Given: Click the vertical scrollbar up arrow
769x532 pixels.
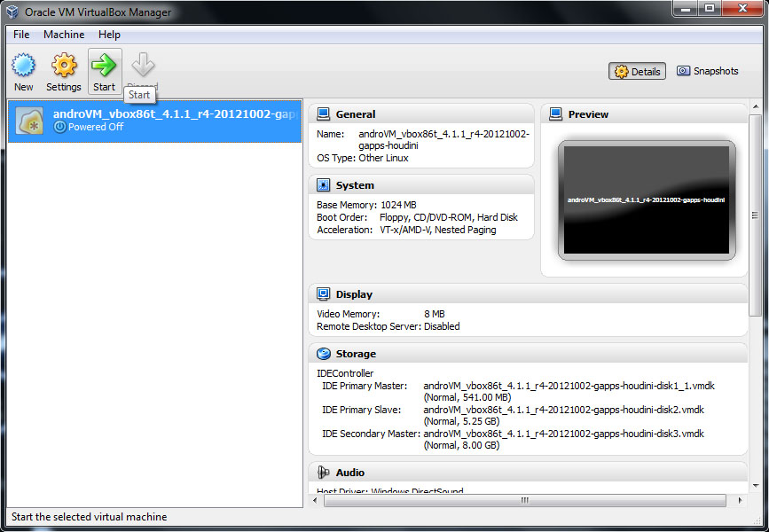Looking at the screenshot, I should (x=756, y=106).
